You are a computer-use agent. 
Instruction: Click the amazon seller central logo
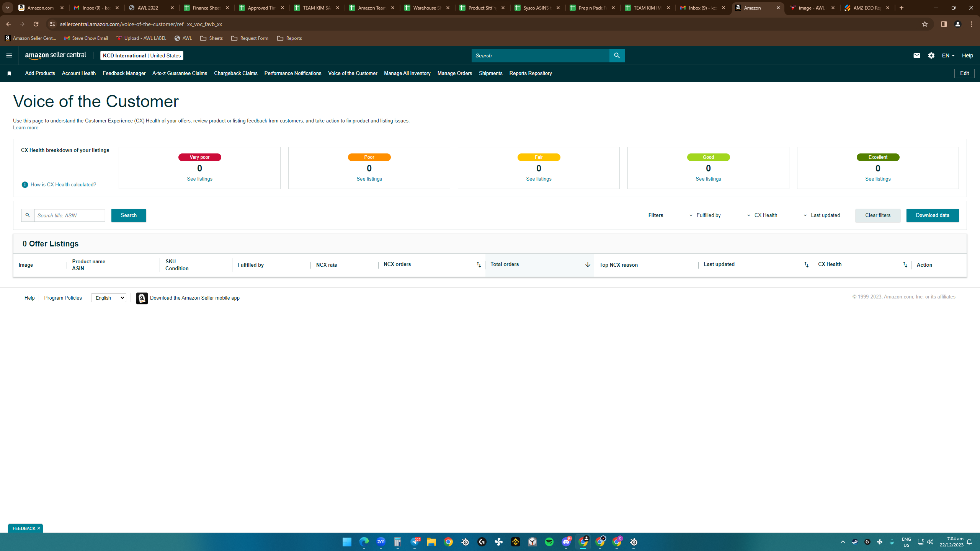point(56,55)
